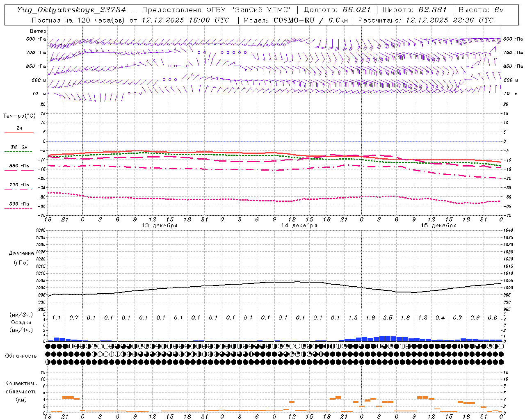Viewport: 525px width, 420px height.
Task: Click the elevation text 'Высота: 6м'
Action: coord(481,10)
